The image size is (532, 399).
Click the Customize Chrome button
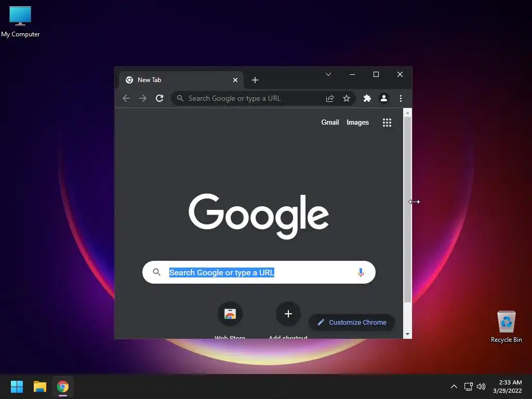352,322
